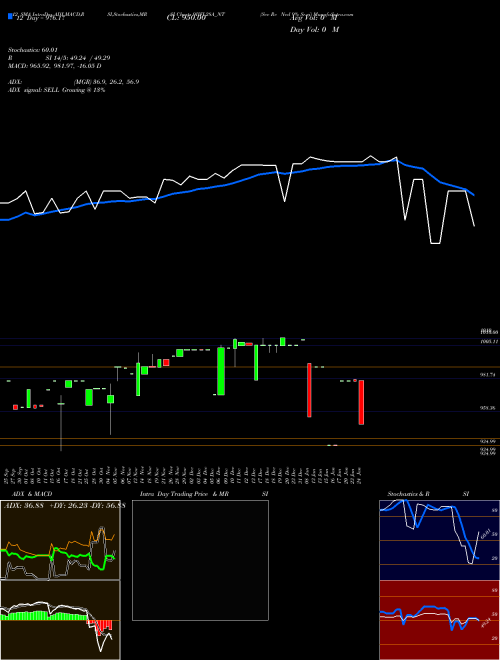This screenshot has height=660, width=500.
Task: Click the tall green candlestick near 09 Dec
Action: tap(221, 371)
